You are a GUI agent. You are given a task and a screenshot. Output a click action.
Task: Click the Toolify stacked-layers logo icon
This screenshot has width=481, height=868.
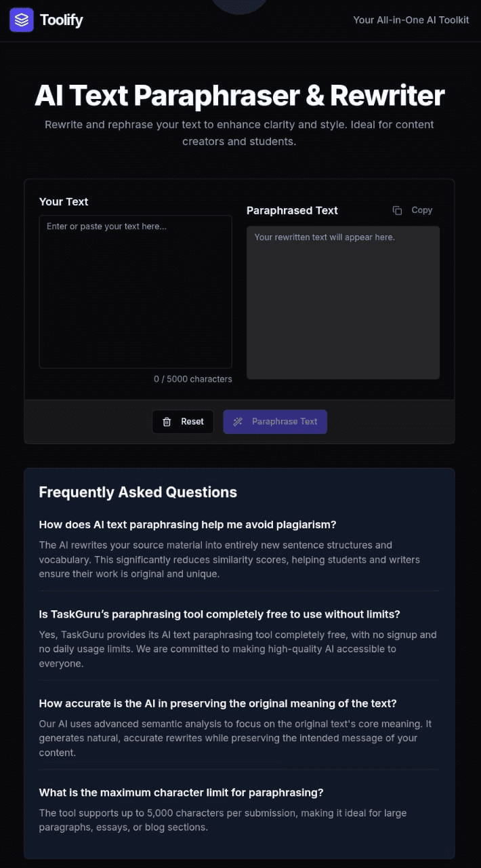pyautogui.click(x=22, y=20)
